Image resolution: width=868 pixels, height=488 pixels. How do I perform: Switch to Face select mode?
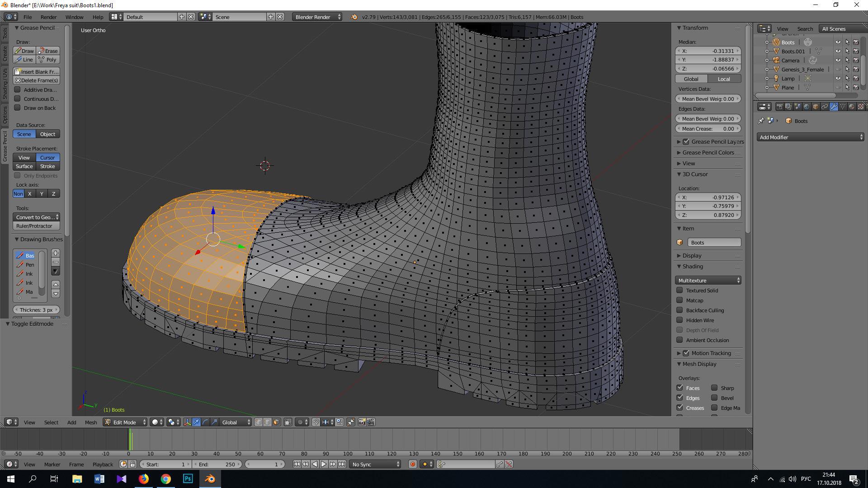click(x=276, y=422)
